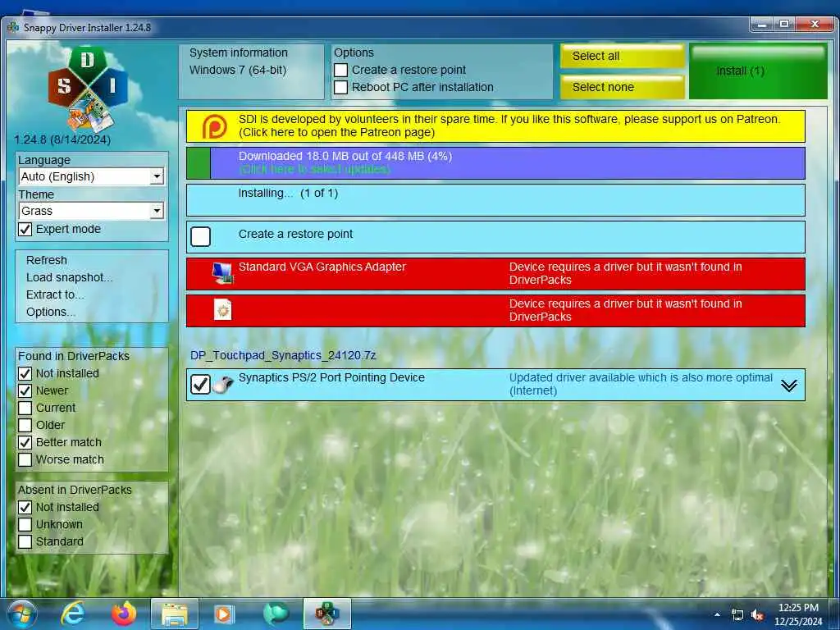The width and height of the screenshot is (840, 630).
Task: Click the Select all button
Action: point(623,56)
